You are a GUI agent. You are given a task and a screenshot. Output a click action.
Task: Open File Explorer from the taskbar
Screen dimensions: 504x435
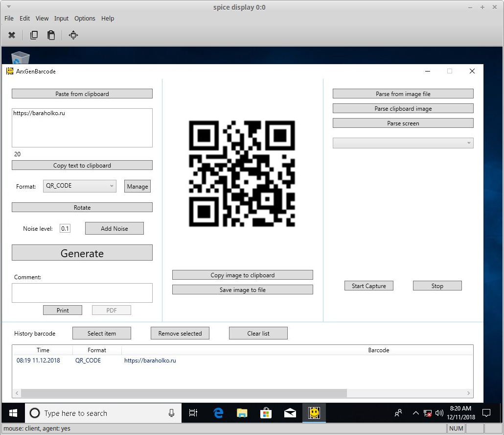pyautogui.click(x=242, y=413)
